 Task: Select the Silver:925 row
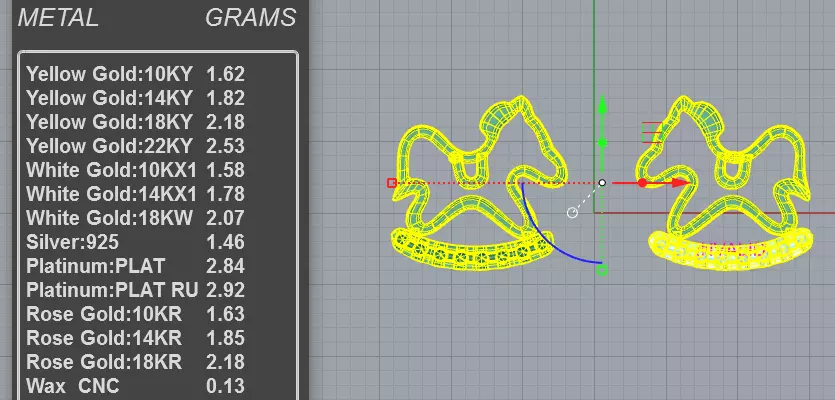tap(136, 242)
